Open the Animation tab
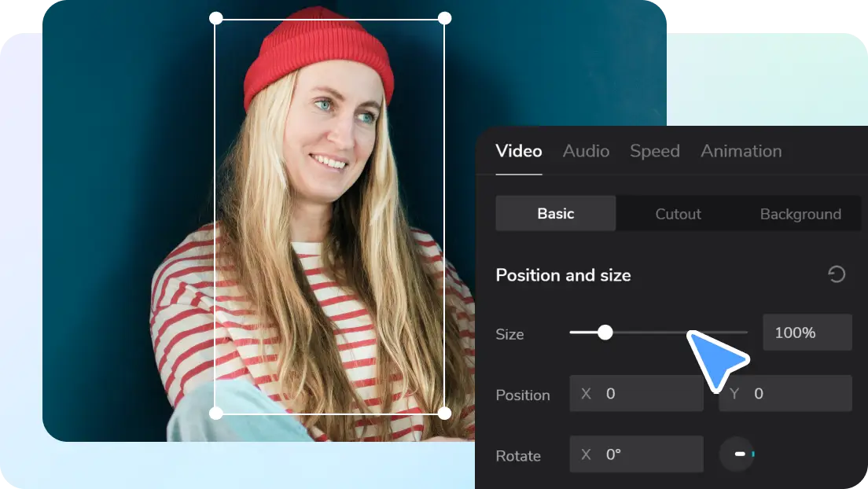This screenshot has height=489, width=868. pos(741,151)
